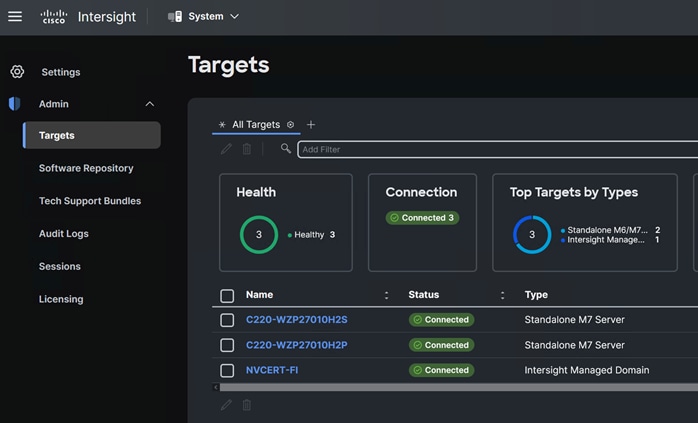The width and height of the screenshot is (698, 423).
Task: Click the Connected 3 badge in Connection card
Action: click(422, 218)
